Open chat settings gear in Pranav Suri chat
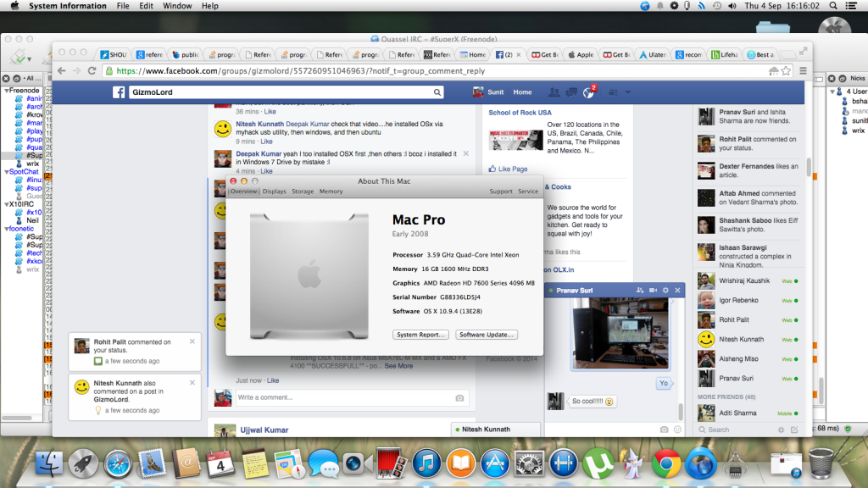This screenshot has width=868, height=488. pos(665,291)
